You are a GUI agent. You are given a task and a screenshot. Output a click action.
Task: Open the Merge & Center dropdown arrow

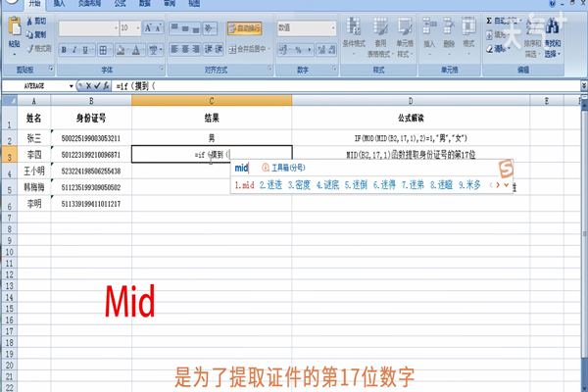tap(269, 49)
